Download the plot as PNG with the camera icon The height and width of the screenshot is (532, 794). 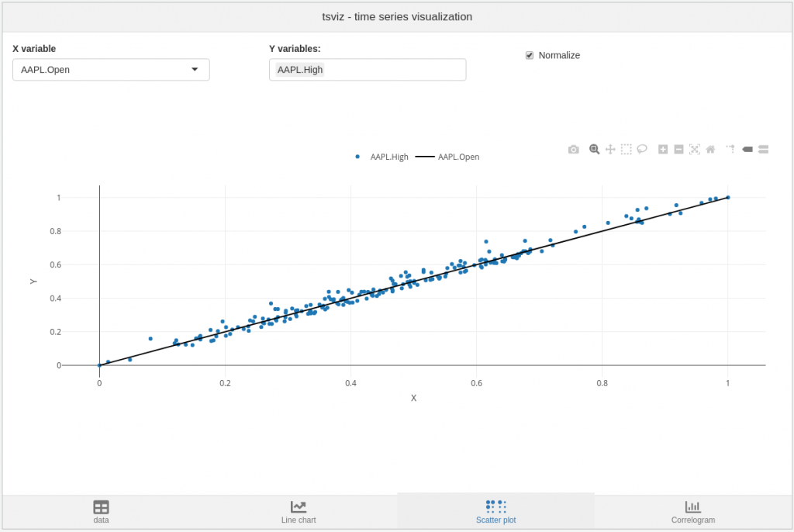(x=573, y=150)
